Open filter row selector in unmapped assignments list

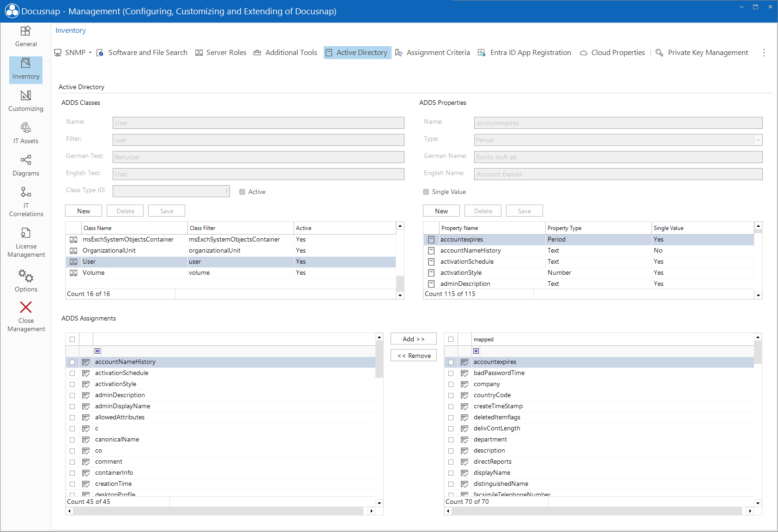click(97, 351)
